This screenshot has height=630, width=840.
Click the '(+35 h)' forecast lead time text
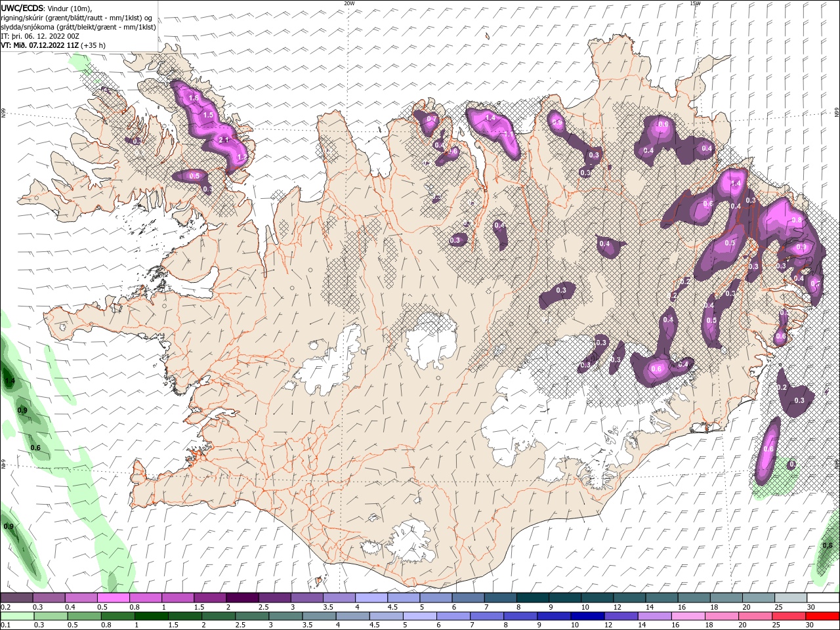coord(93,45)
